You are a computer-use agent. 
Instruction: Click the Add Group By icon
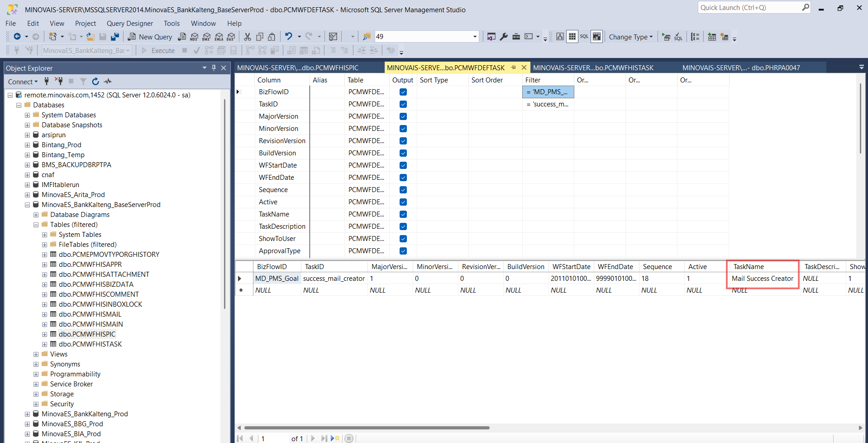[x=696, y=37]
